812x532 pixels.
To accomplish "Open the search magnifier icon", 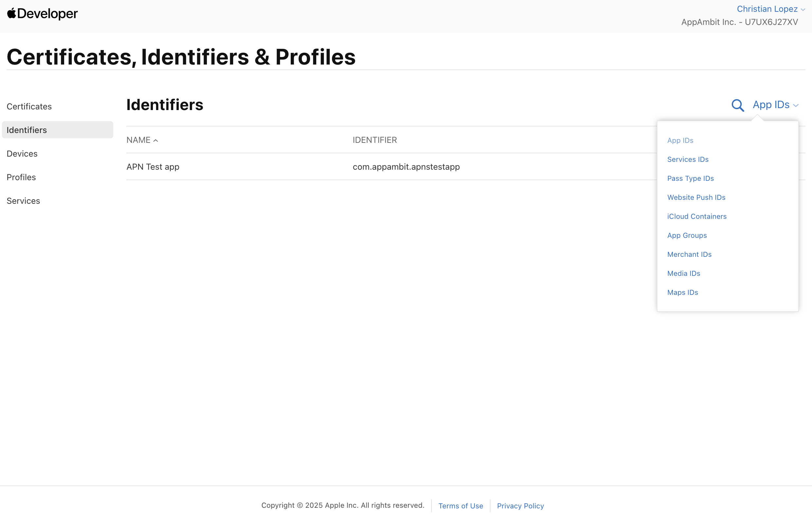I will (738, 105).
